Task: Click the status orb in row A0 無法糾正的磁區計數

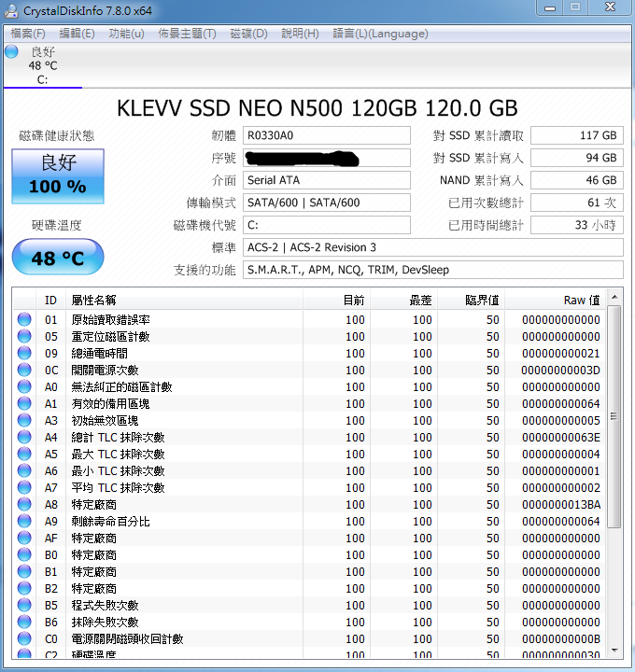Action: point(24,386)
